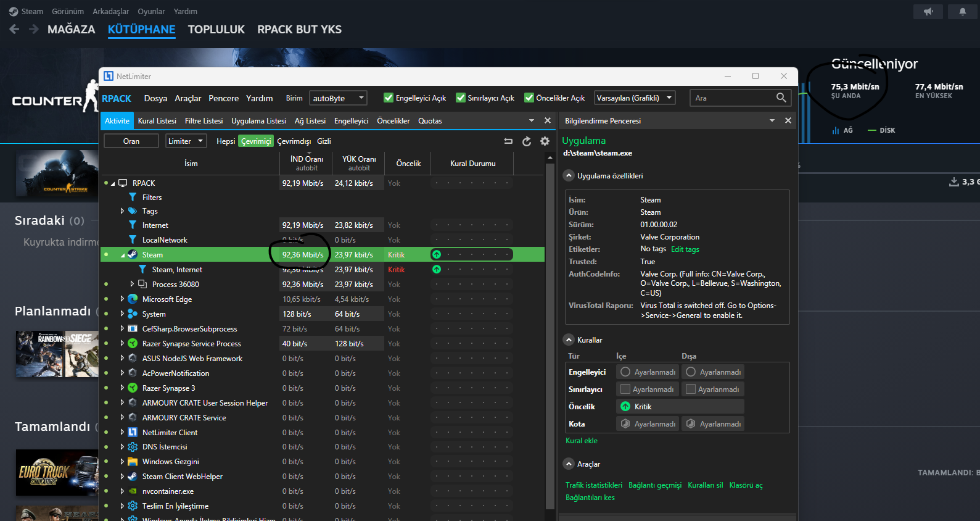
Task: Toggle the Sınırlayıcı Açık checkbox
Action: [461, 98]
